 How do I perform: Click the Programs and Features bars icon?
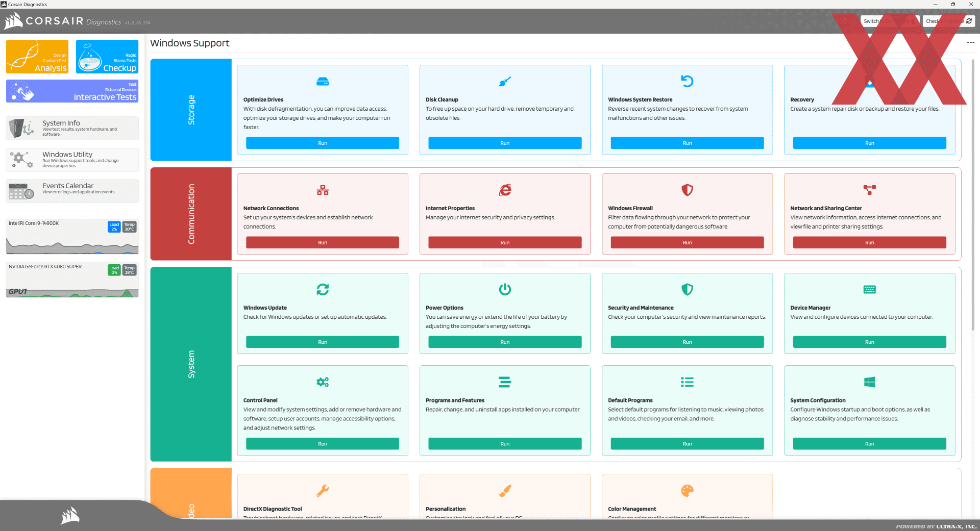pyautogui.click(x=505, y=382)
